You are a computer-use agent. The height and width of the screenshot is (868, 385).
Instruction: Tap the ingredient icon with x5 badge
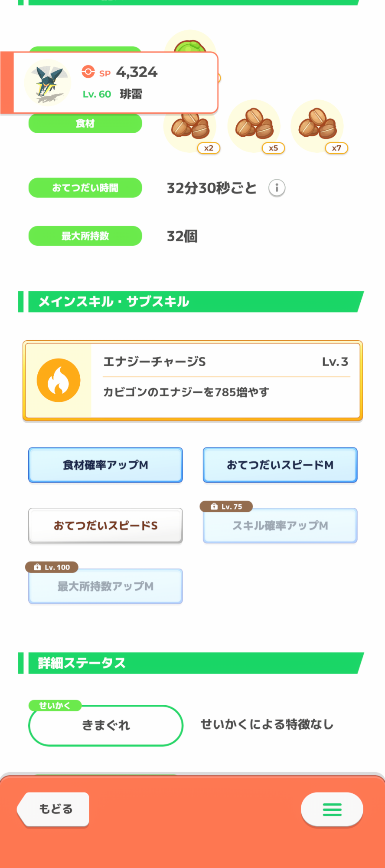(x=254, y=125)
